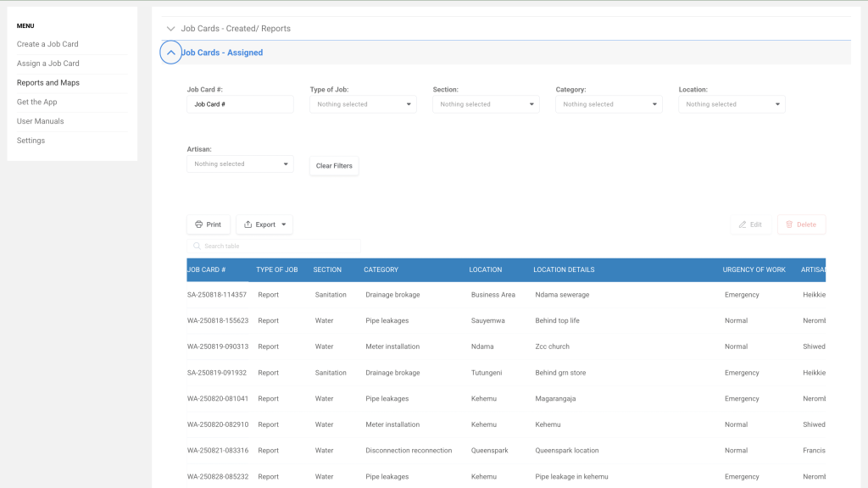
Task: Click the printer icon on Print button
Action: [198, 225]
